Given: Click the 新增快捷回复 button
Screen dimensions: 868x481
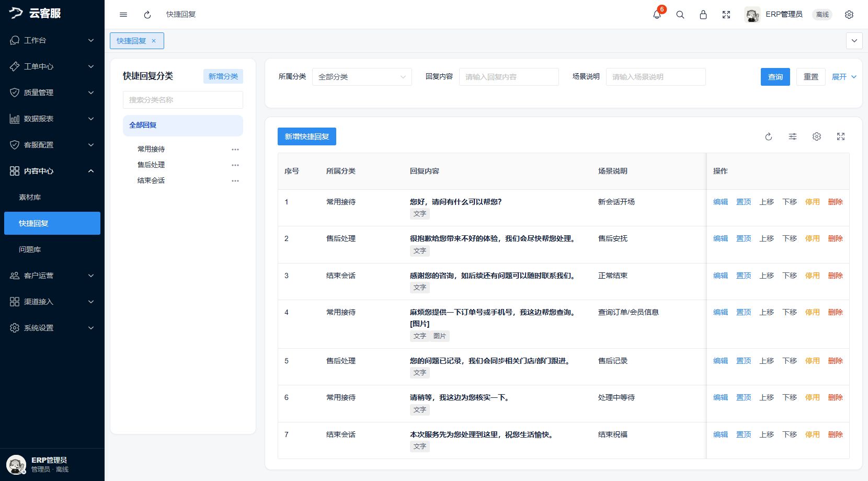Looking at the screenshot, I should tap(307, 136).
